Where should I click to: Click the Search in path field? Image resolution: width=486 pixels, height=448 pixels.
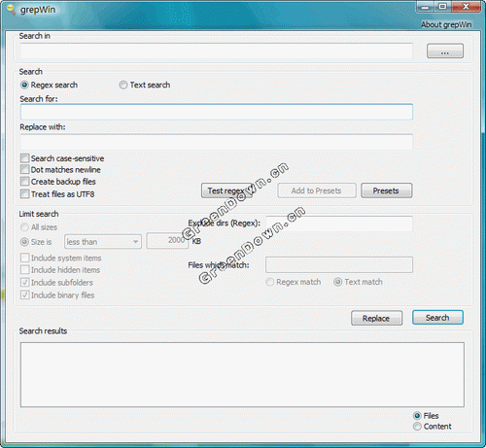217,52
